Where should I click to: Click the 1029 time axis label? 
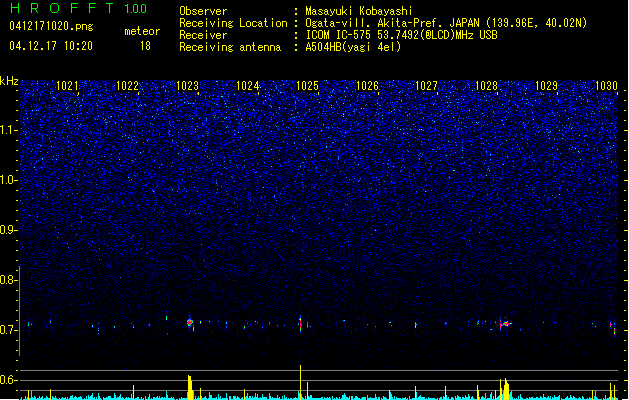tap(546, 86)
